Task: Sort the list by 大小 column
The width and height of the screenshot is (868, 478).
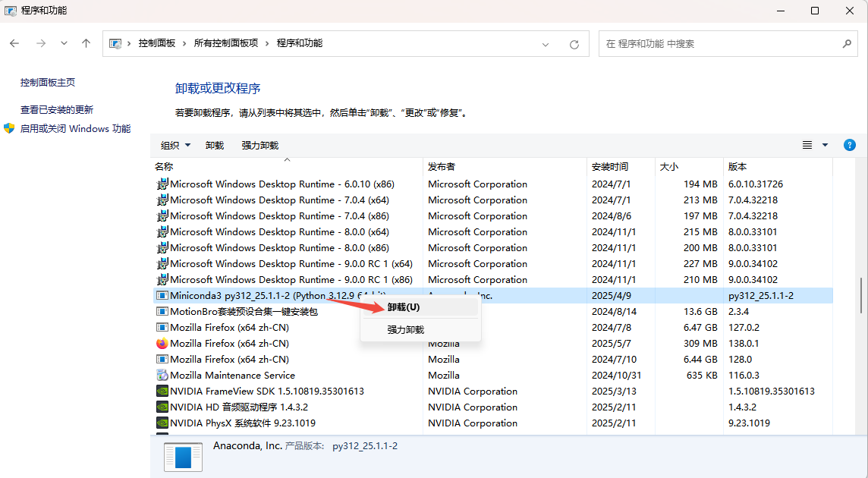Action: point(689,167)
